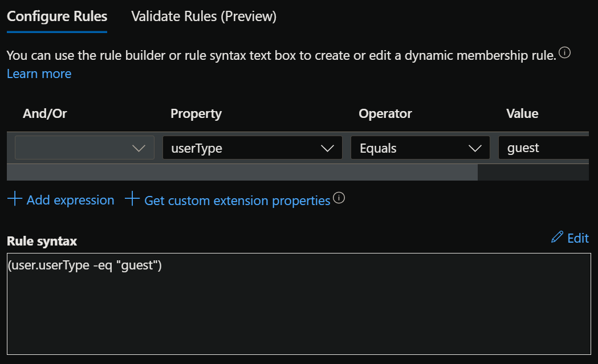
Task: Click the chevron arrow in the Property dropdown
Action: (x=327, y=149)
